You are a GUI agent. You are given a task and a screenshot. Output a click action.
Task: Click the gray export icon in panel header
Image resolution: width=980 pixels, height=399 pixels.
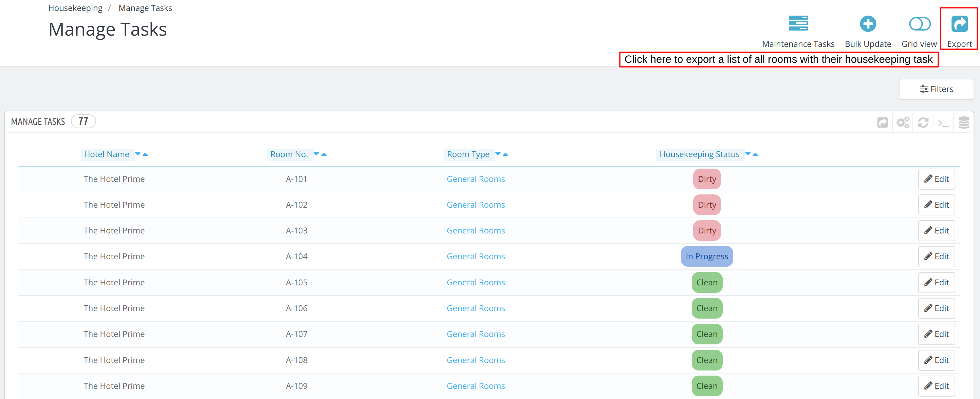(x=882, y=122)
